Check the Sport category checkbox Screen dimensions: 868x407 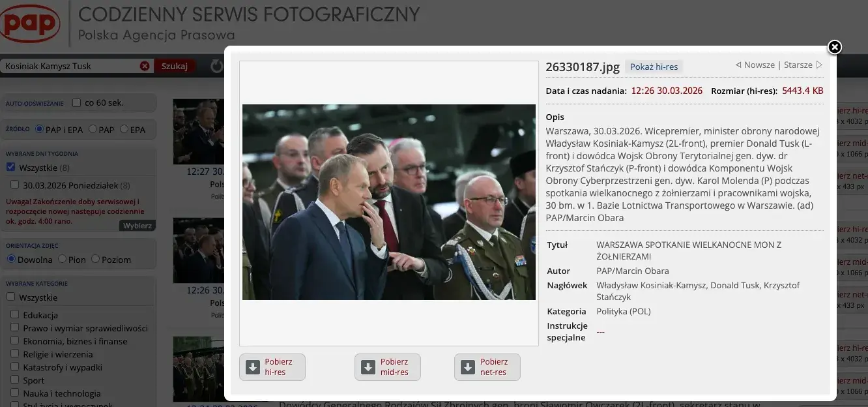tap(14, 380)
